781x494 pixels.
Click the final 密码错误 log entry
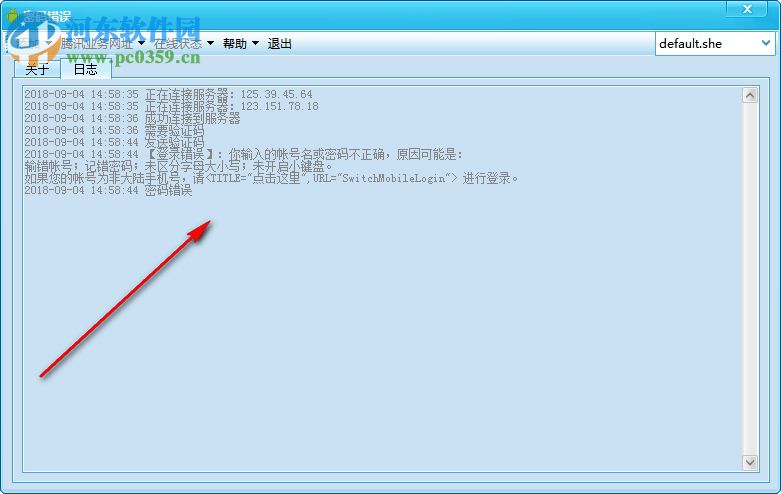108,190
